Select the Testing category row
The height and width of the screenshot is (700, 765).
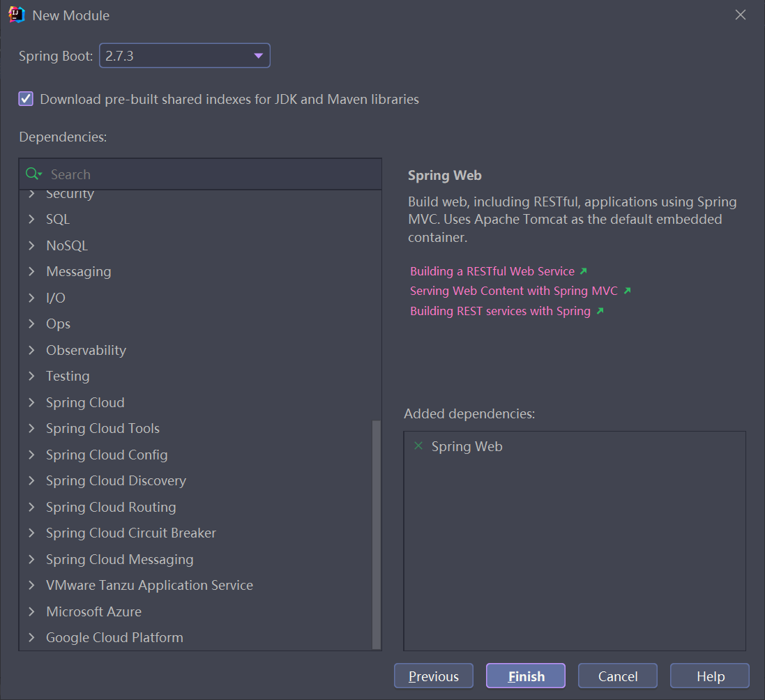(x=196, y=376)
